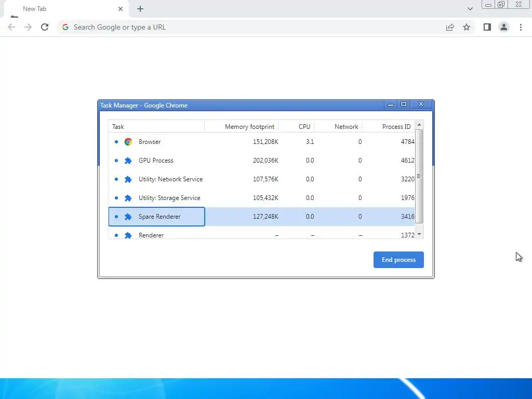This screenshot has width=532, height=399.
Task: Click the puzzle icon of GPU Process
Action: point(128,161)
